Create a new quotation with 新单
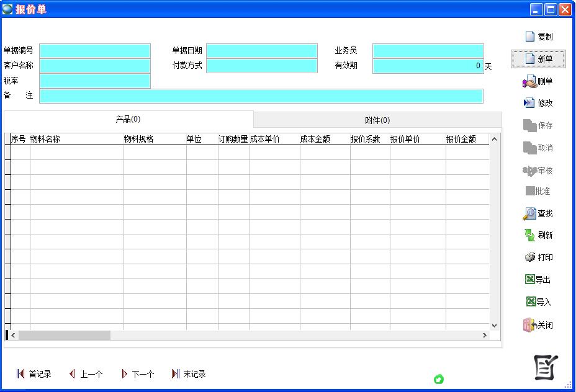 pos(538,59)
